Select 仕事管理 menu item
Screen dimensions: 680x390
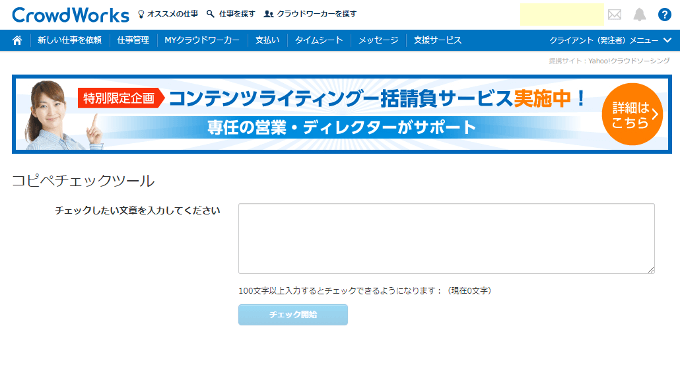coord(133,40)
